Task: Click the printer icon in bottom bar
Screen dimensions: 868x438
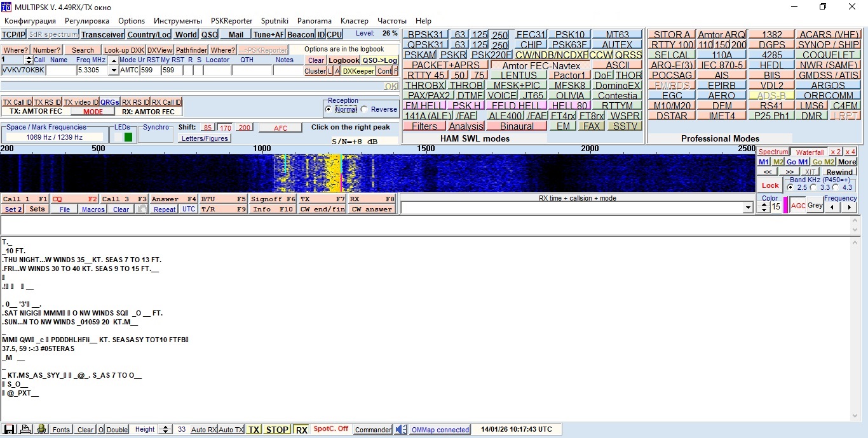Action: [x=25, y=430]
